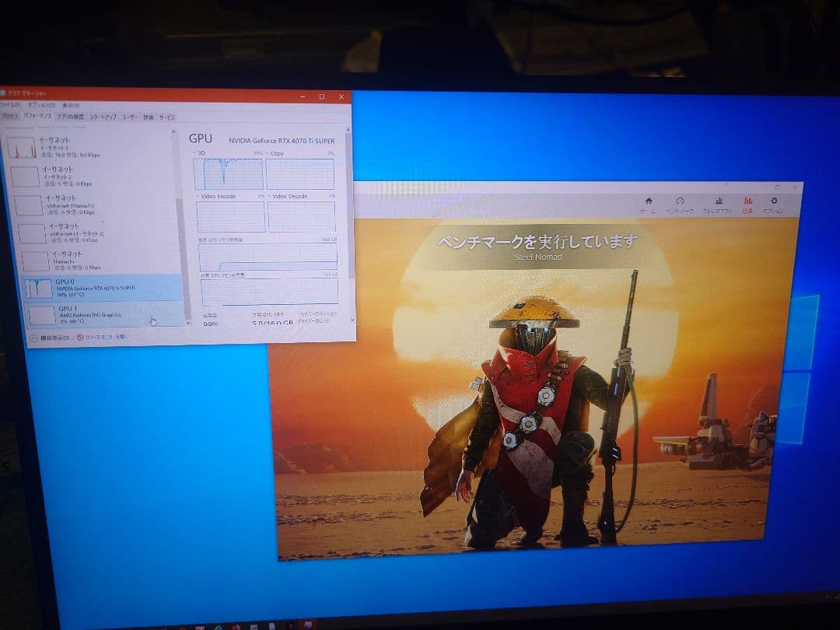
Task: Open the Video Encode graph dropdown
Action: pyautogui.click(x=197, y=196)
